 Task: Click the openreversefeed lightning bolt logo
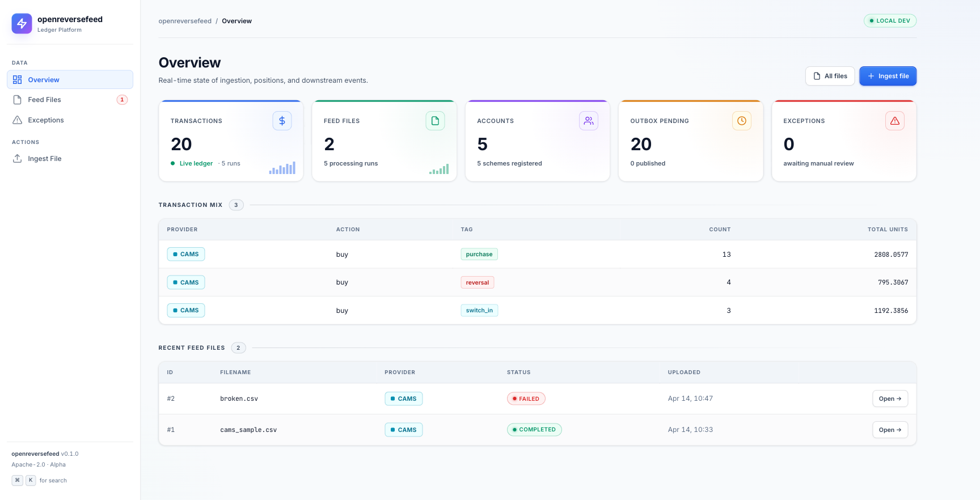22,24
